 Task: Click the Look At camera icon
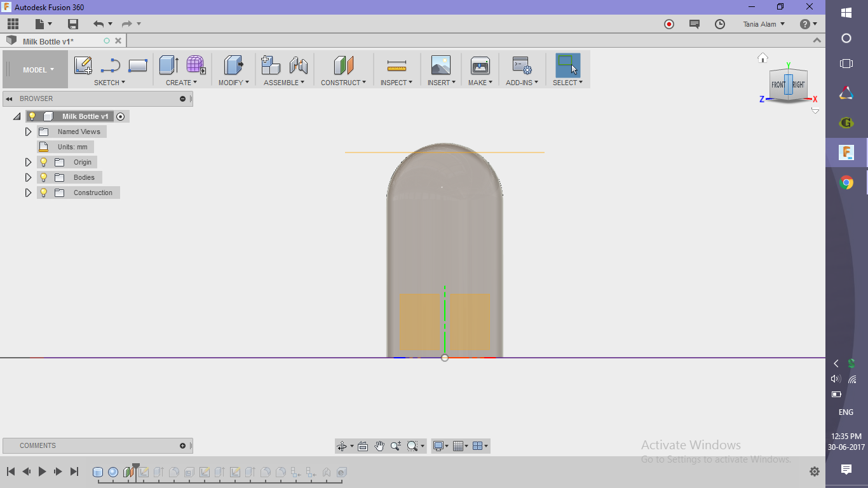(x=363, y=446)
